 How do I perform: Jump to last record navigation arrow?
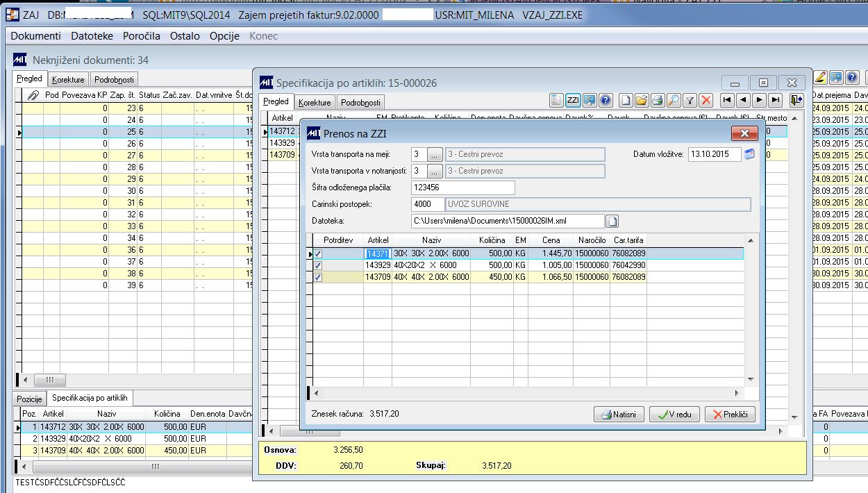pyautogui.click(x=776, y=100)
